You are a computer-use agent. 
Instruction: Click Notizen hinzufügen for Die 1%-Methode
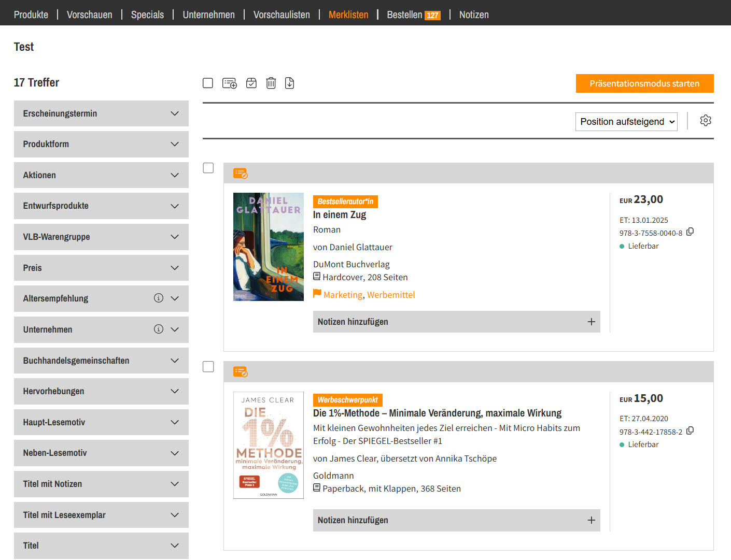pos(456,520)
